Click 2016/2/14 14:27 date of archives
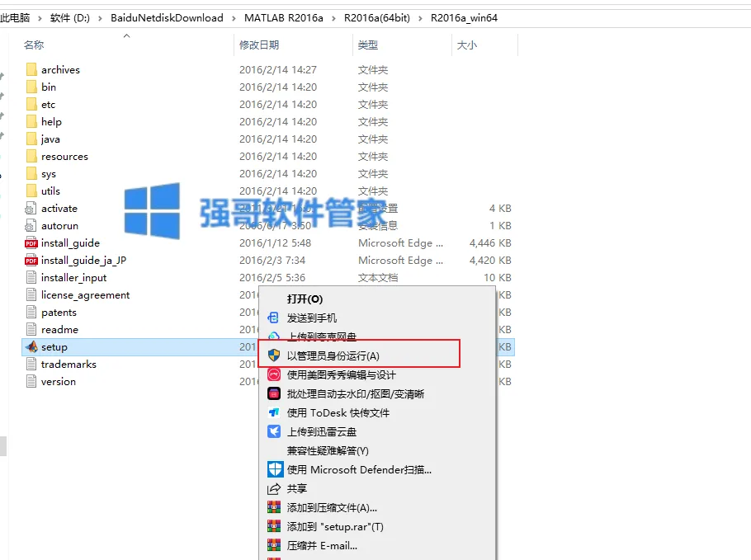Viewport: 751px width, 560px height. [x=278, y=70]
